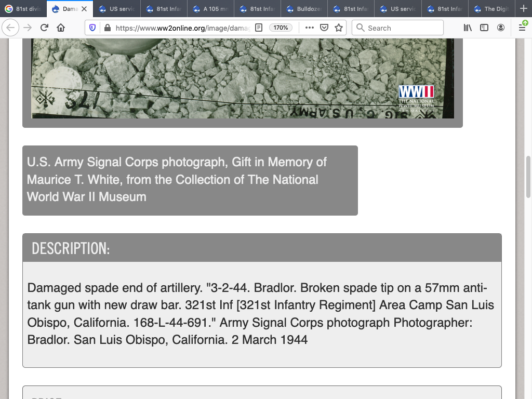Open the Library bookshelf icon
The image size is (532, 399).
468,28
